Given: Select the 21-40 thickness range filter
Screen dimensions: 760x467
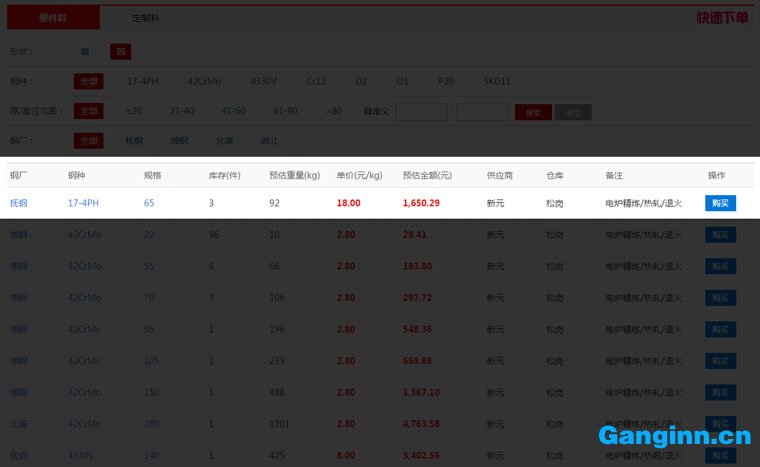Looking at the screenshot, I should [182, 111].
